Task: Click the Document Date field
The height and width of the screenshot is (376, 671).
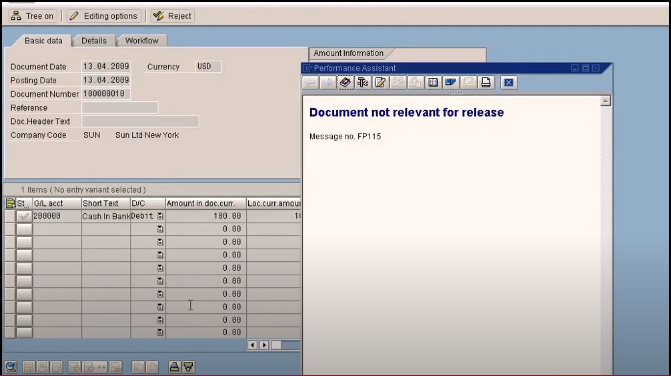Action: click(106, 66)
